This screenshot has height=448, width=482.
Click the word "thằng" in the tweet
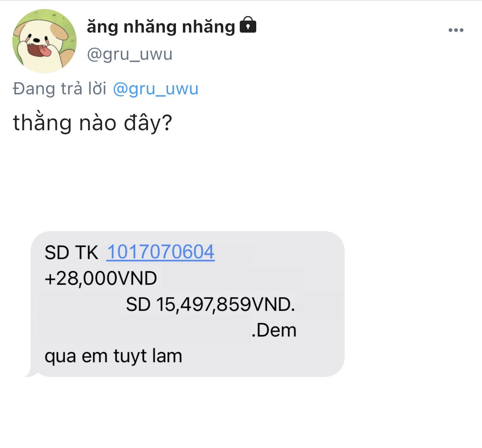pos(42,123)
